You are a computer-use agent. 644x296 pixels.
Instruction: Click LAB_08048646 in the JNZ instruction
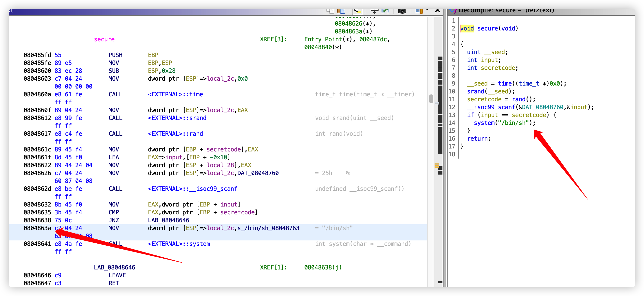tap(169, 220)
